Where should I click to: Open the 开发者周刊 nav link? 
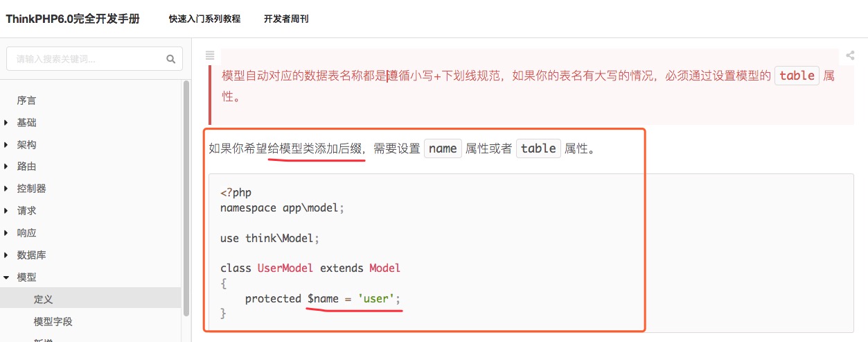286,19
